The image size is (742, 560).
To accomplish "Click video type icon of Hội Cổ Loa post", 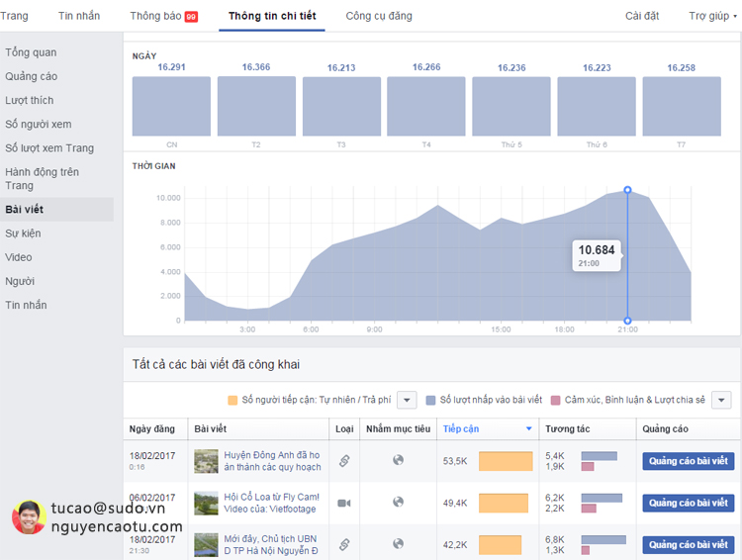I will click(x=344, y=503).
